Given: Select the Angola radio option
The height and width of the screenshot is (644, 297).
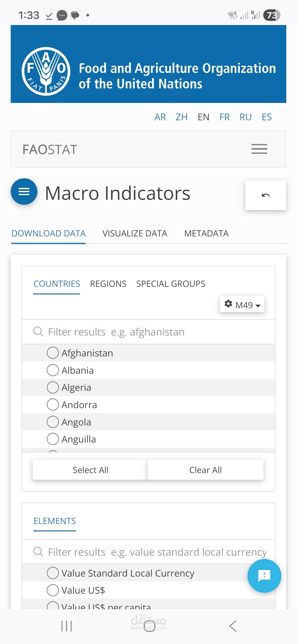Looking at the screenshot, I should (x=53, y=422).
